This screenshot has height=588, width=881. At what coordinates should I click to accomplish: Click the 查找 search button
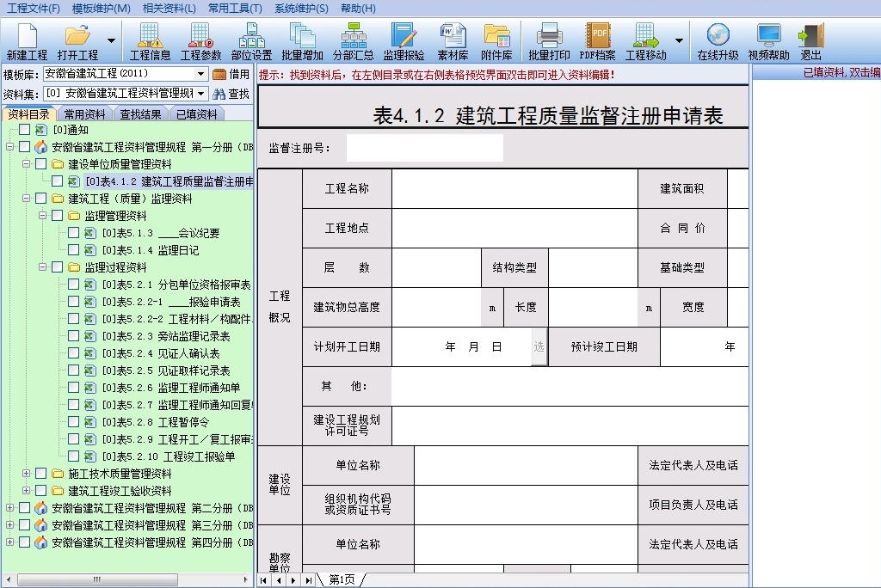(231, 94)
